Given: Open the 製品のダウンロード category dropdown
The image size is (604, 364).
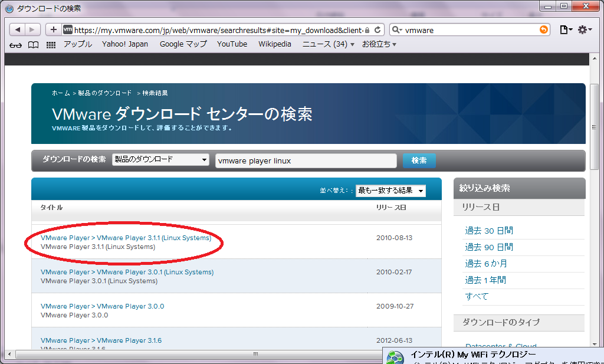Looking at the screenshot, I should 160,159.
